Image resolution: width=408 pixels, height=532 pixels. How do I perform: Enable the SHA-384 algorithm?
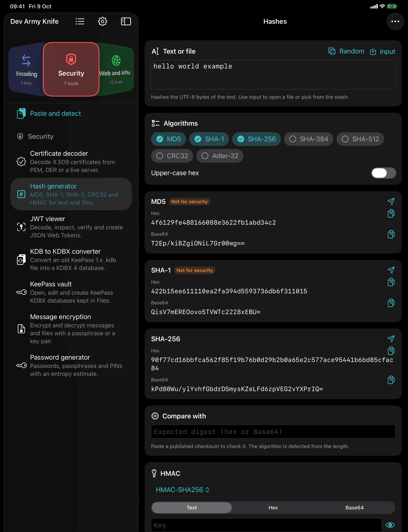coord(309,139)
